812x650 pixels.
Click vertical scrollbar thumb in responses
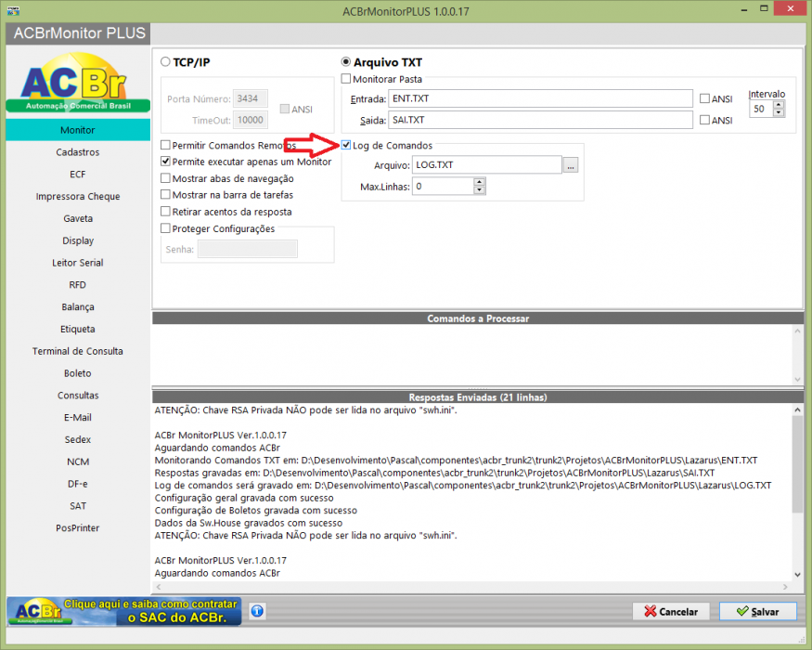pyautogui.click(x=797, y=464)
